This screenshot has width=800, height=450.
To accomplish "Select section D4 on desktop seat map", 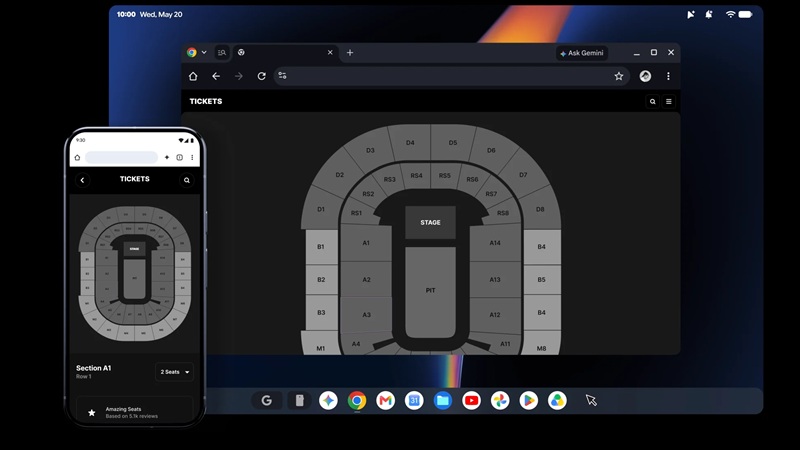I will point(410,143).
